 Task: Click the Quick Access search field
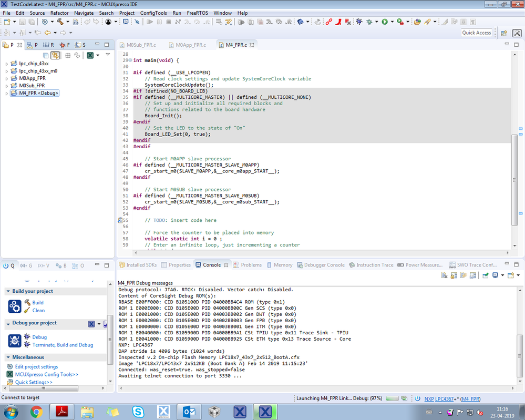tap(476, 33)
